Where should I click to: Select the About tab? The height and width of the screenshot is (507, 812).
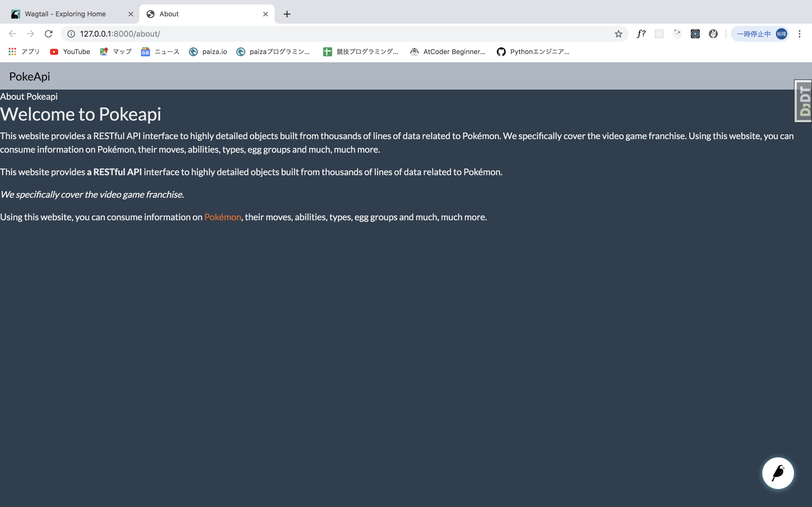[201, 14]
